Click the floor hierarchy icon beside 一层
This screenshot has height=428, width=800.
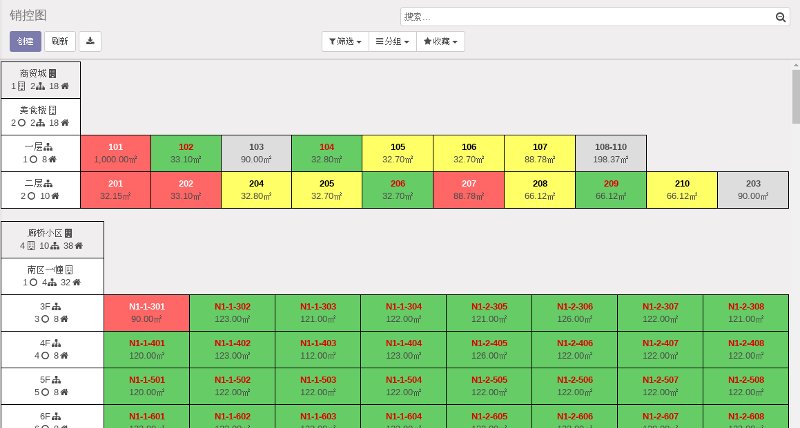tap(49, 147)
